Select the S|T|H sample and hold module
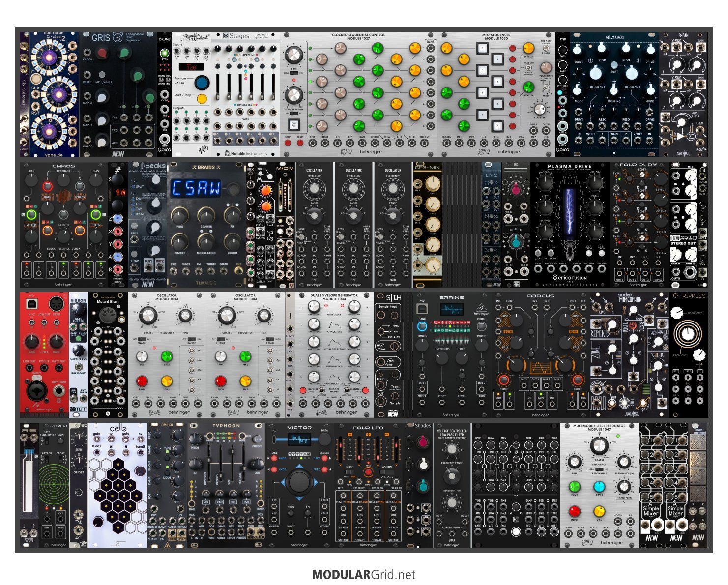The height and width of the screenshot is (585, 728). pos(388,355)
